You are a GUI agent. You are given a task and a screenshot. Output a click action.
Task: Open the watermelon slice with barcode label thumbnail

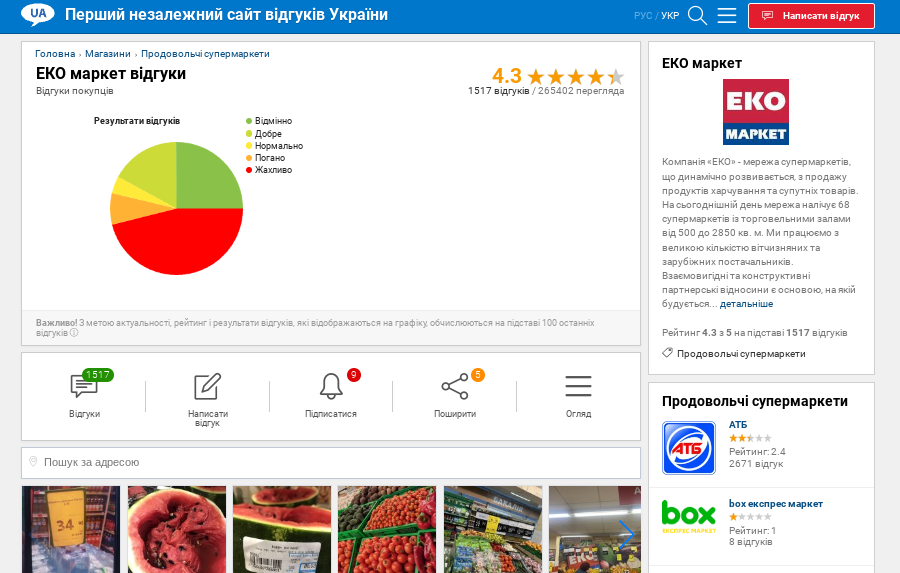pos(282,529)
